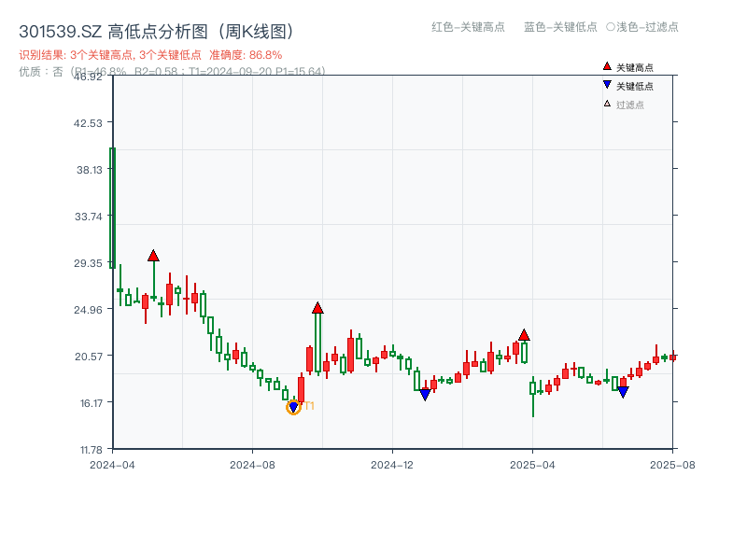The height and width of the screenshot is (560, 747).
Task: Click the orange circled T1 marker on chart
Action: [x=293, y=407]
